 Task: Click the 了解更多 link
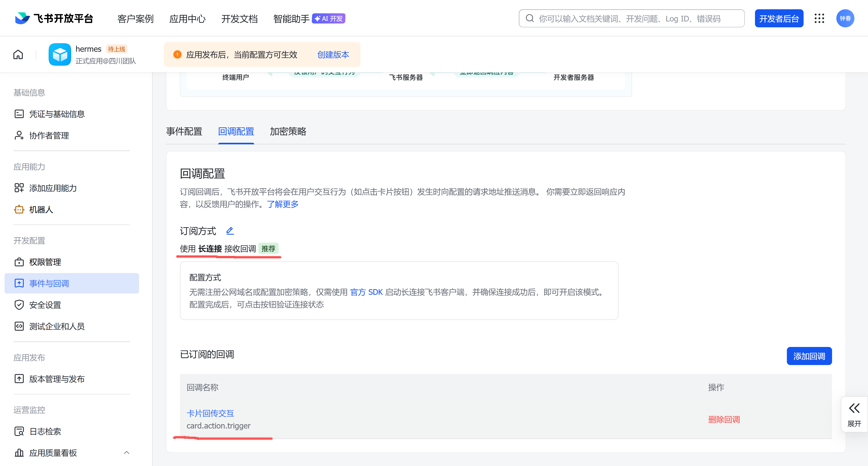(283, 204)
